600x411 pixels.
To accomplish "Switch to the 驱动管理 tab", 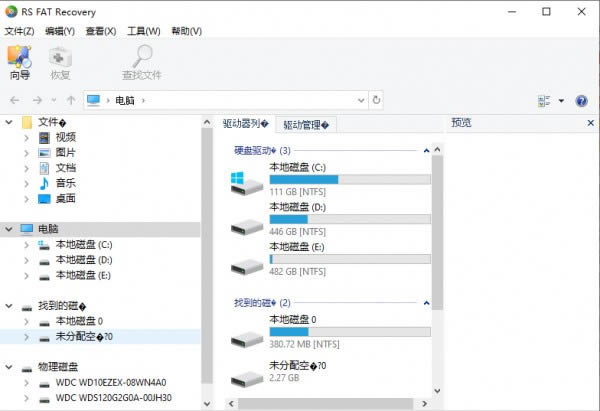I will pyautogui.click(x=306, y=125).
